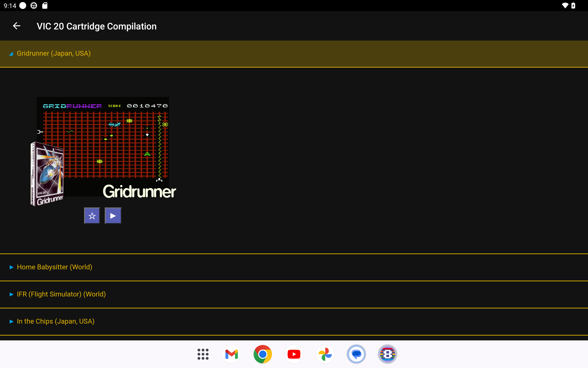Click the VIC 20 Cartridge Compilation title
This screenshot has height=368, width=588.
point(97,26)
